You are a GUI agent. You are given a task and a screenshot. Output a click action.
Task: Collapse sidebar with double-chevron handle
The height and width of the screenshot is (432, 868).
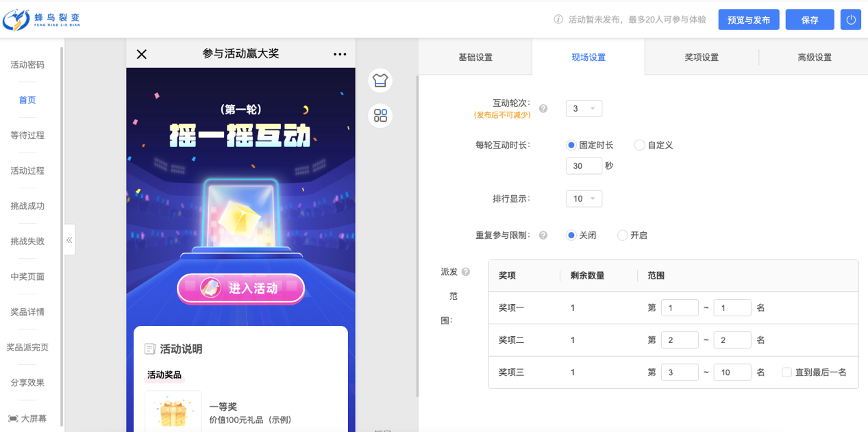(70, 240)
